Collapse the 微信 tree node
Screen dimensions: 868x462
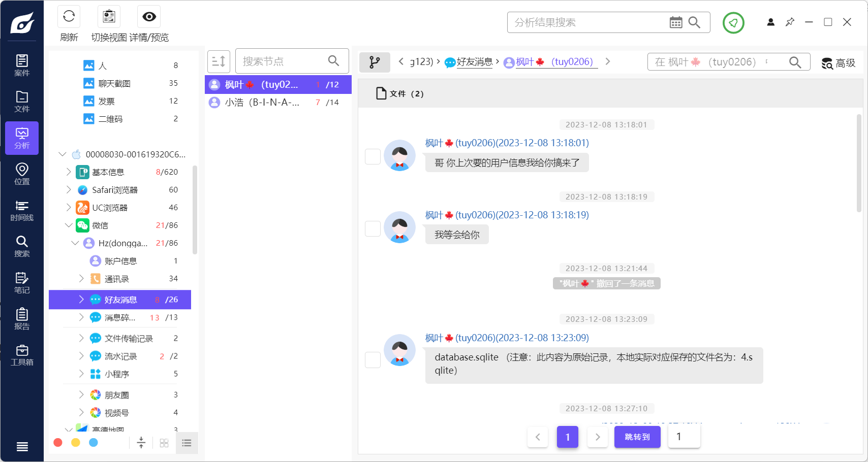click(x=69, y=225)
